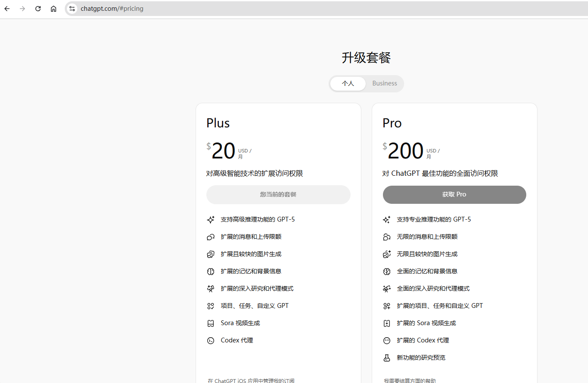
Task: Click terminal icon beside Codex 代理 in Plus
Action: pyautogui.click(x=211, y=341)
